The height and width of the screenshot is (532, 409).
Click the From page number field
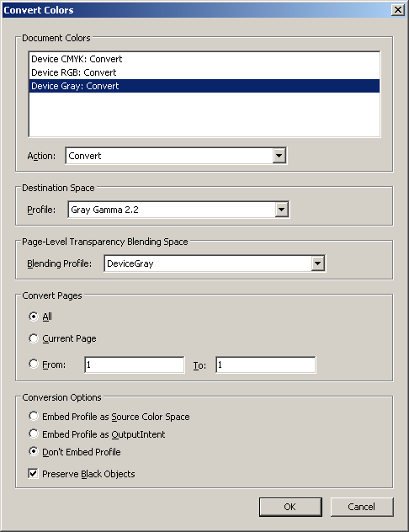[x=135, y=364]
